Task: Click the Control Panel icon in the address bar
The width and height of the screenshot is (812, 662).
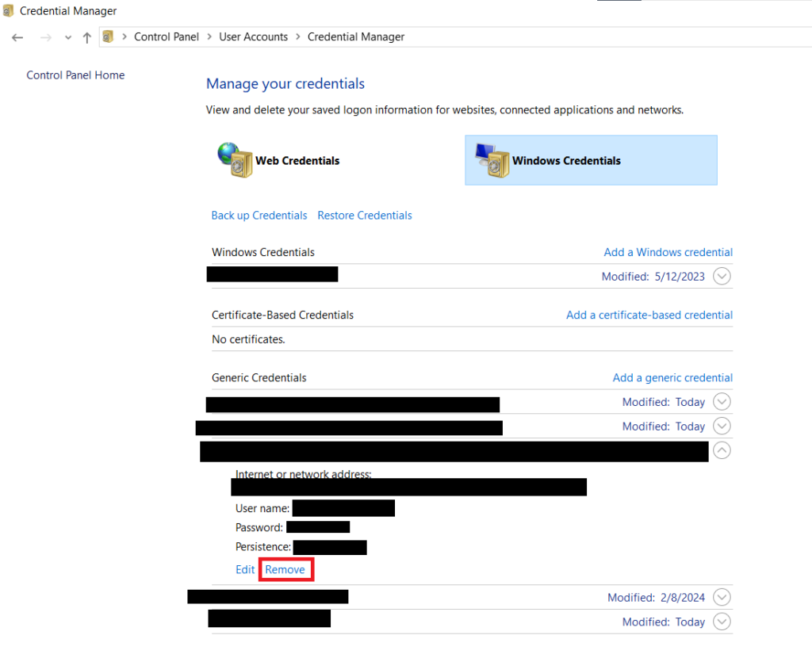Action: coord(109,36)
